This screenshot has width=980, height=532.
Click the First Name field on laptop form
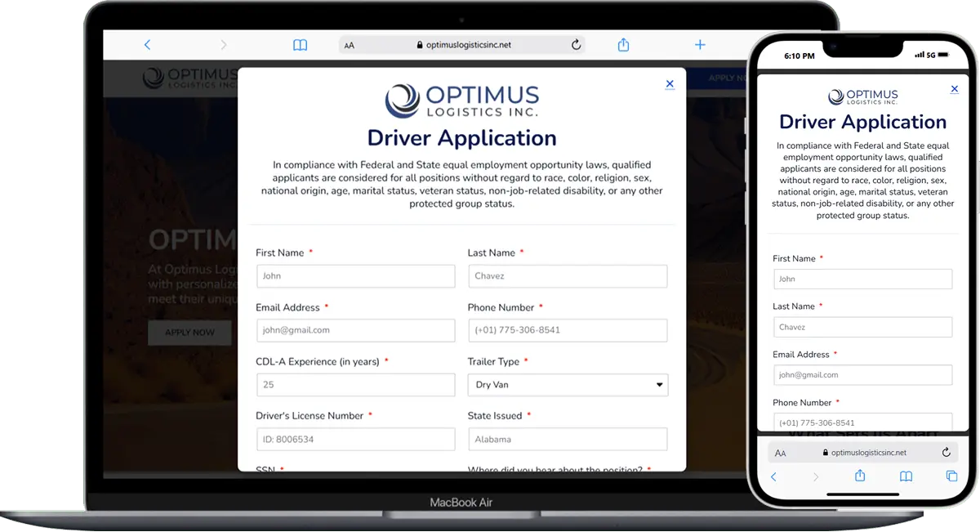(x=355, y=276)
